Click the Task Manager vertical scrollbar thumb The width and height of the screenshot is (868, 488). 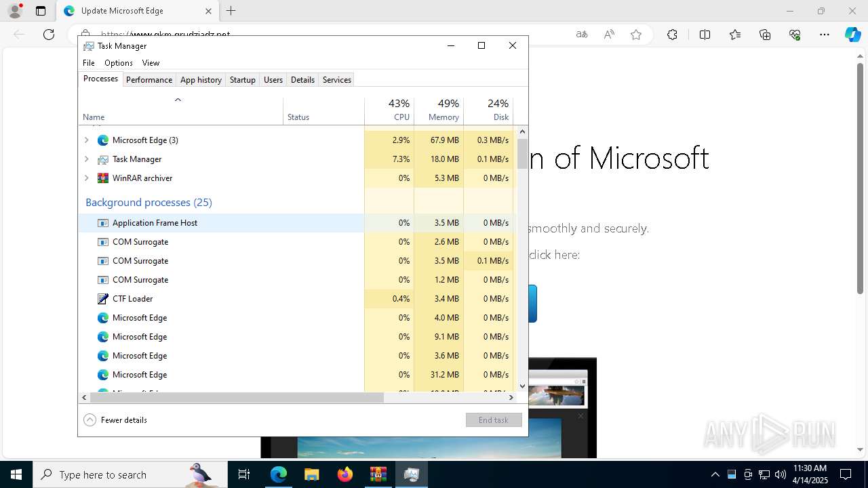pyautogui.click(x=522, y=153)
